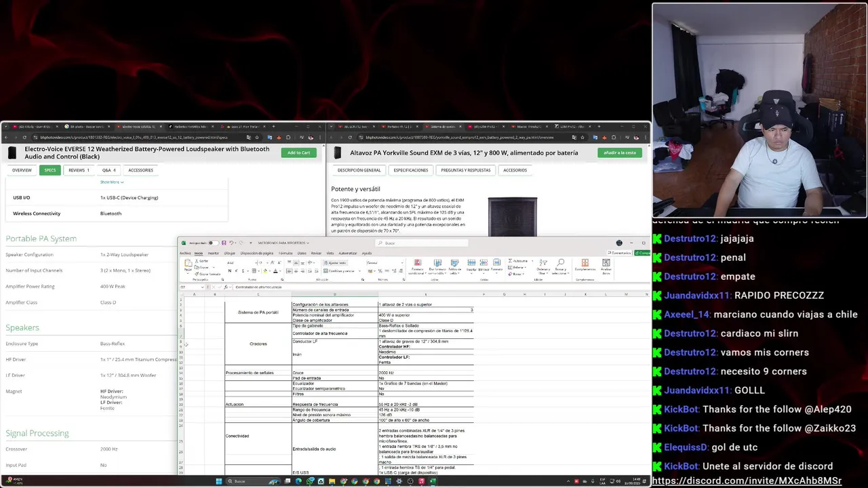Select the SPECS tab

50,170
